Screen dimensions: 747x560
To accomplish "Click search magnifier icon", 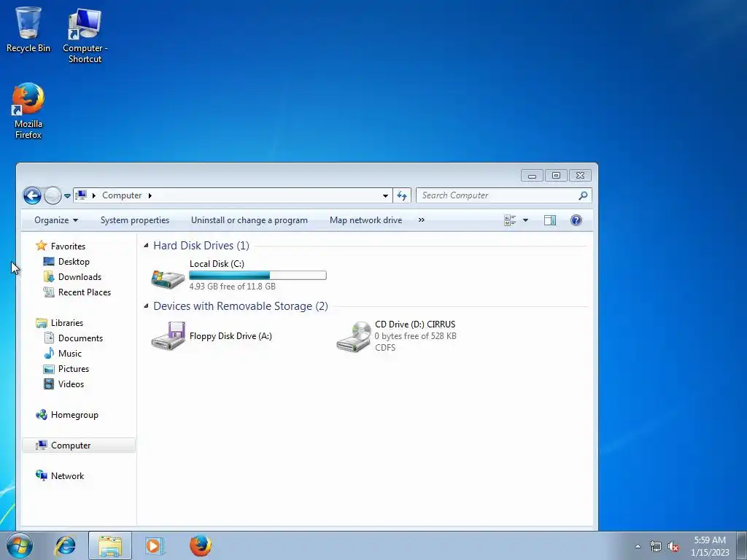I will click(583, 195).
